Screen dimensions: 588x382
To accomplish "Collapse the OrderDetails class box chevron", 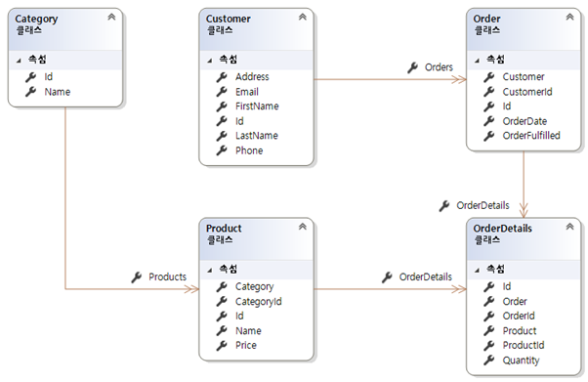I will (570, 227).
